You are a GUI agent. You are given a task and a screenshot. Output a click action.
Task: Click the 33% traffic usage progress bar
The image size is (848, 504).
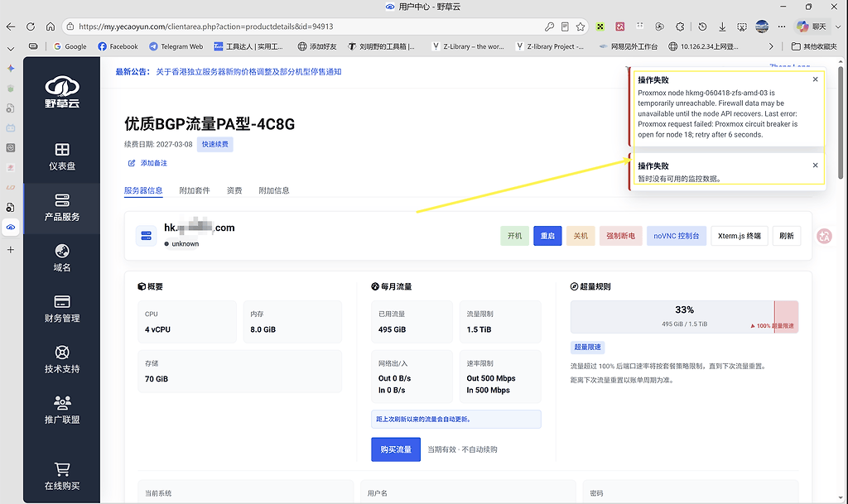[684, 317]
